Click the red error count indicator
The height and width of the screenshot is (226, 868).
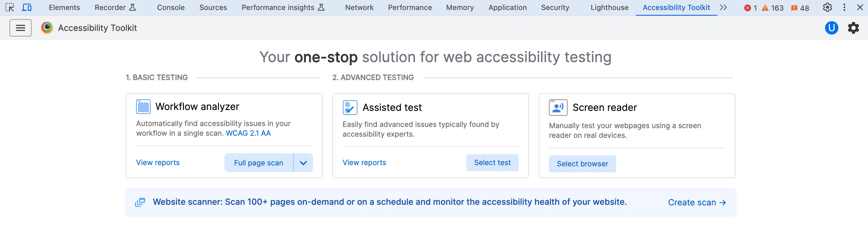(x=750, y=8)
